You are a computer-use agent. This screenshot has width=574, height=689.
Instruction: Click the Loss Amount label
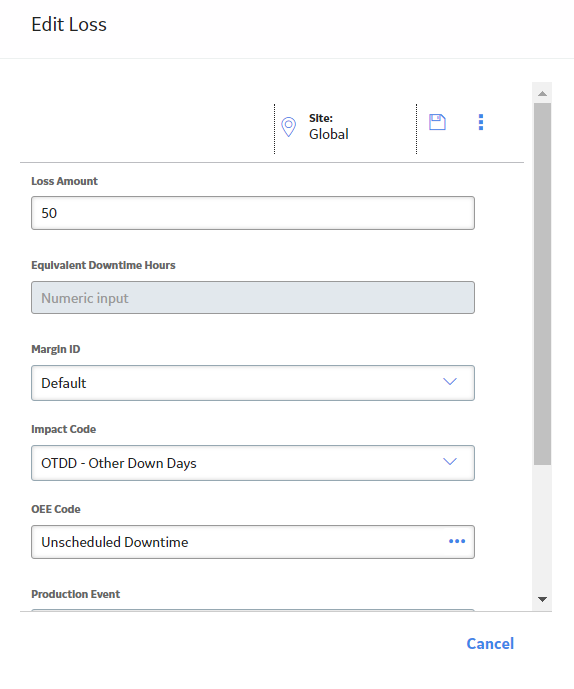(x=64, y=181)
